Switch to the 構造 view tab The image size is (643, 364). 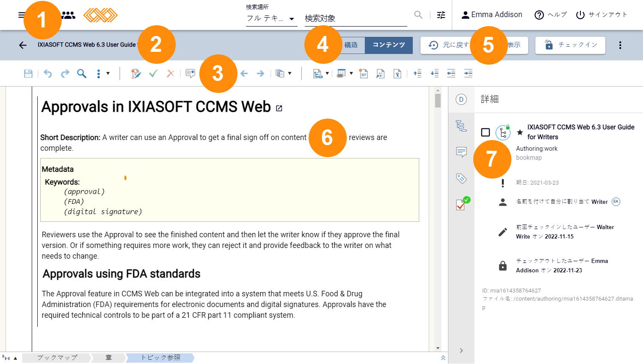(351, 45)
